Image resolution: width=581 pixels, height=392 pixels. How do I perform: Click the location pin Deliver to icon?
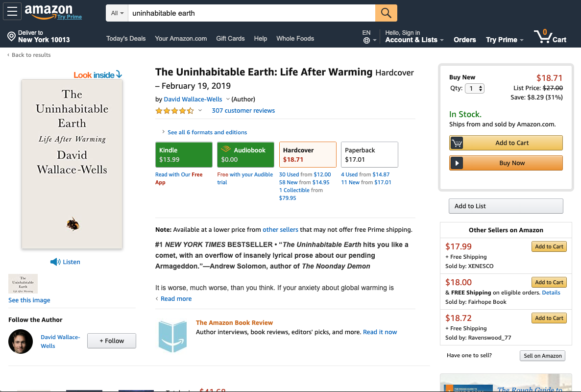click(x=11, y=36)
